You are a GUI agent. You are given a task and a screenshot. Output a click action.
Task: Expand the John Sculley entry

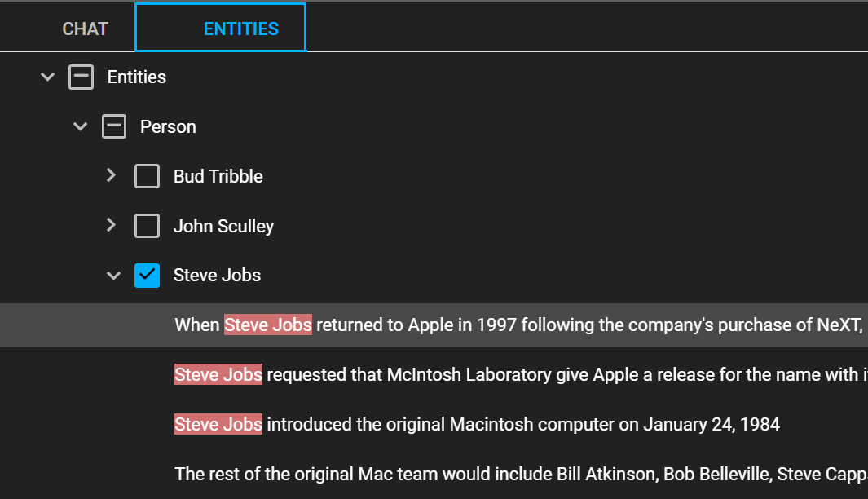[x=112, y=225]
